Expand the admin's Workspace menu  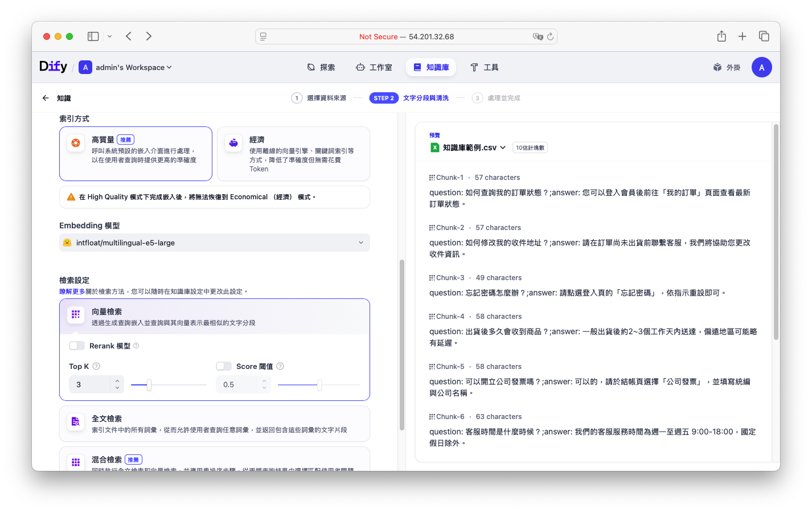pyautogui.click(x=133, y=67)
